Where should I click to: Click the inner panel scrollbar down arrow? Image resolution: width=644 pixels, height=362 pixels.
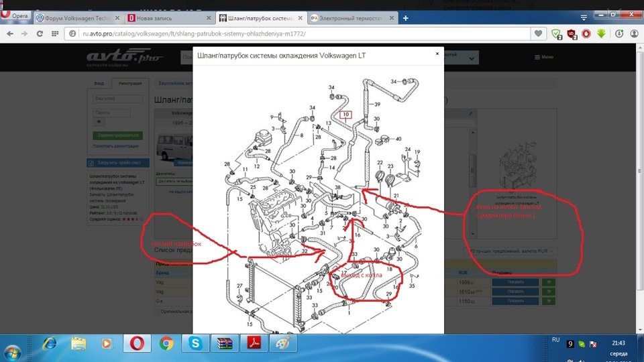click(x=473, y=234)
